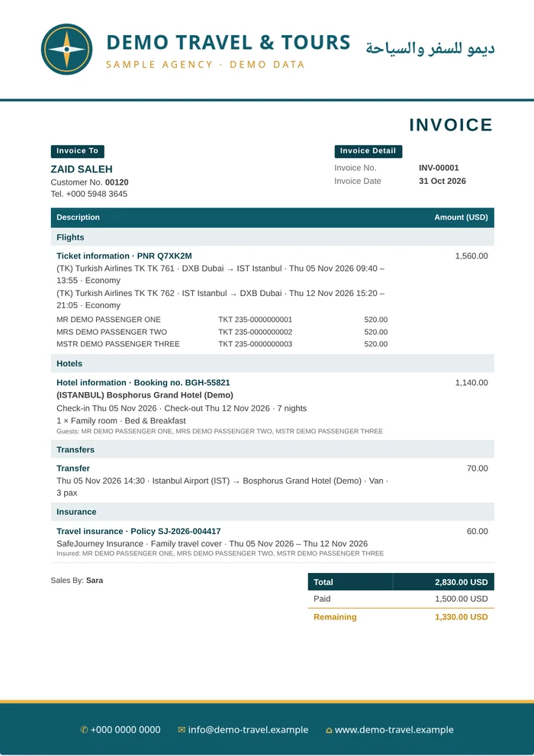Click the Insured passengers list line
The height and width of the screenshot is (756, 534).
click(x=220, y=554)
